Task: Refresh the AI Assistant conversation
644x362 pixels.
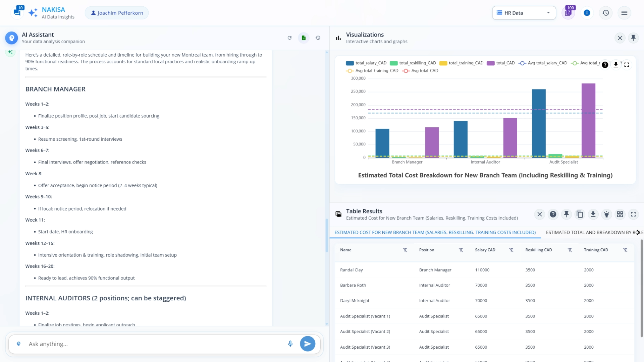Action: (x=290, y=38)
